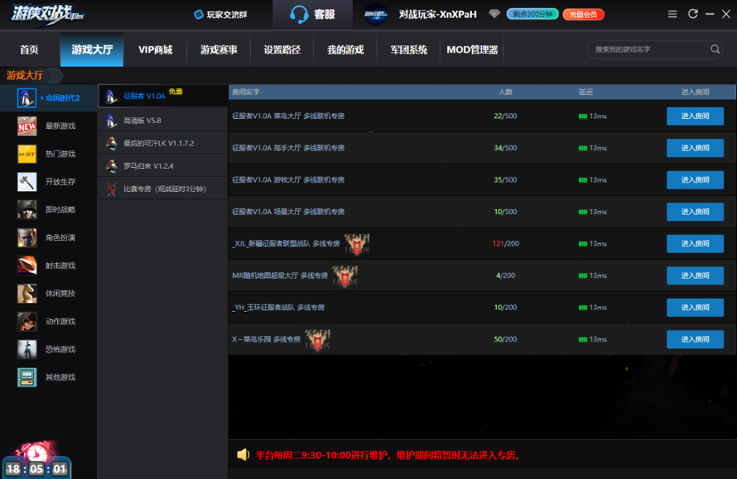
Task: Enter the 场景大厅 room
Action: pos(695,212)
